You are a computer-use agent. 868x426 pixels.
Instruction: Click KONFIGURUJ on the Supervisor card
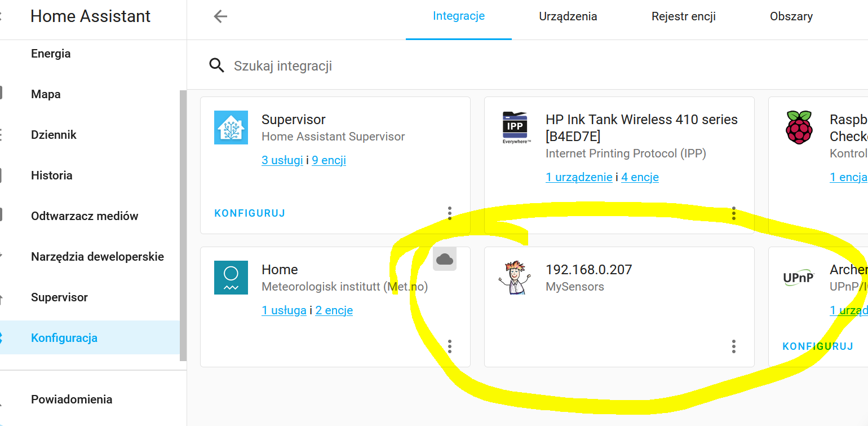pyautogui.click(x=250, y=213)
